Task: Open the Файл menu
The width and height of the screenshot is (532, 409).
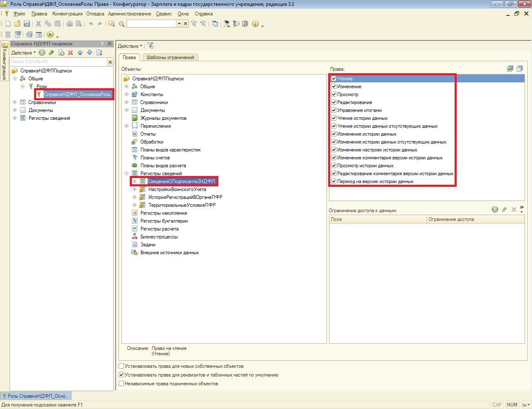Action: coord(19,14)
